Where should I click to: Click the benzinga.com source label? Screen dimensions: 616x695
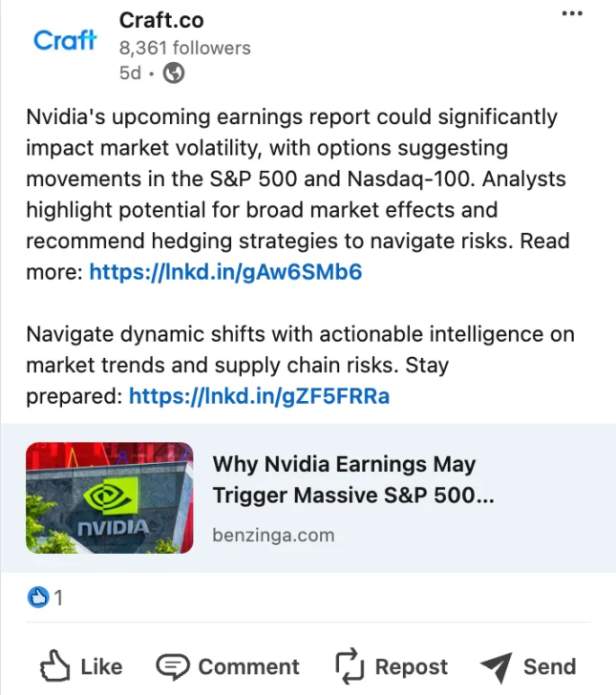click(x=274, y=535)
